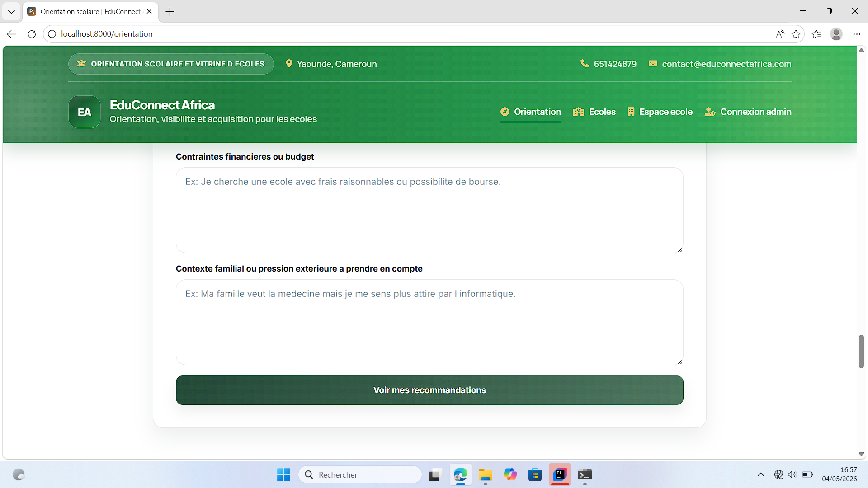
Task: Click the taskbar Rechercher search box
Action: point(360,474)
